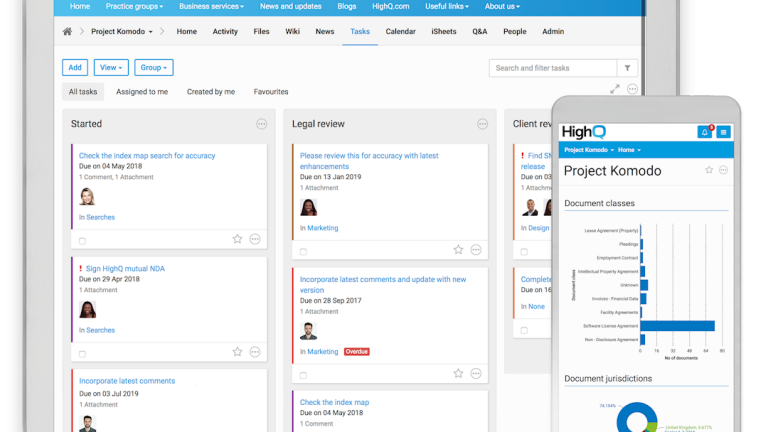Expand Business services menu
Image resolution: width=768 pixels, height=432 pixels.
coord(211,6)
